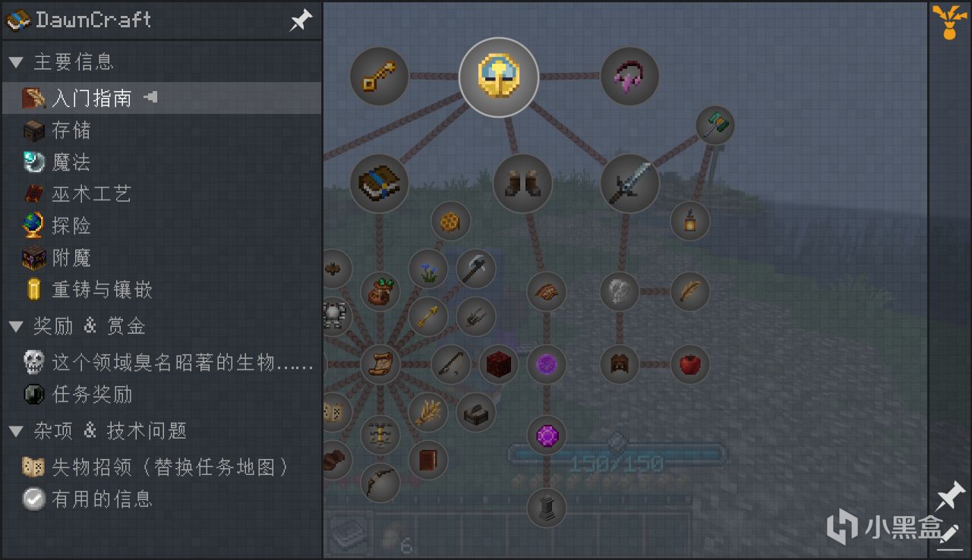The width and height of the screenshot is (972, 560).
Task: Click the blue book quest node
Action: pyautogui.click(x=379, y=183)
